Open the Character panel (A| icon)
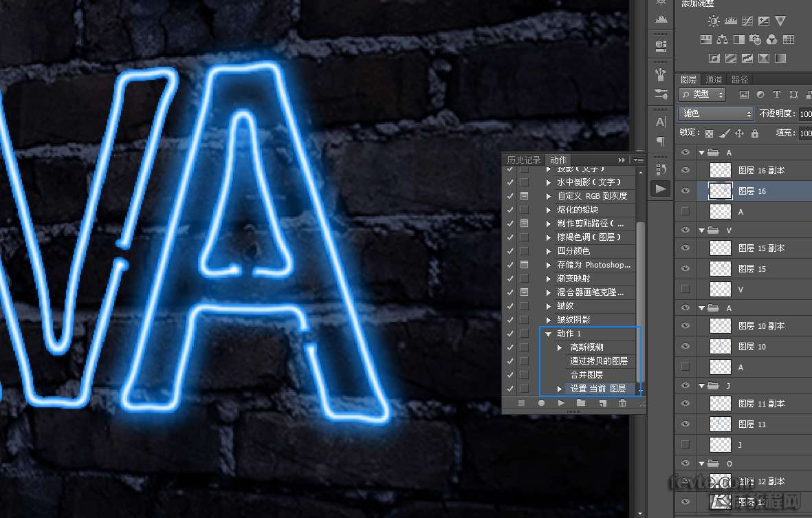The width and height of the screenshot is (812, 518). pos(661,122)
